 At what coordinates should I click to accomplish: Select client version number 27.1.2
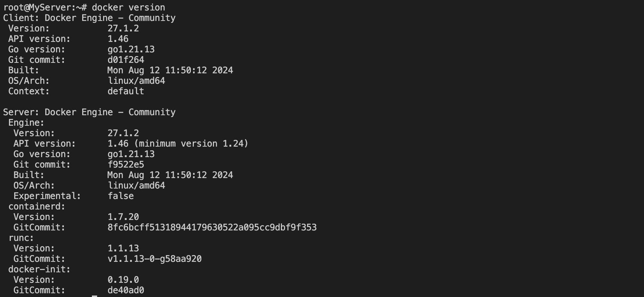click(x=123, y=28)
